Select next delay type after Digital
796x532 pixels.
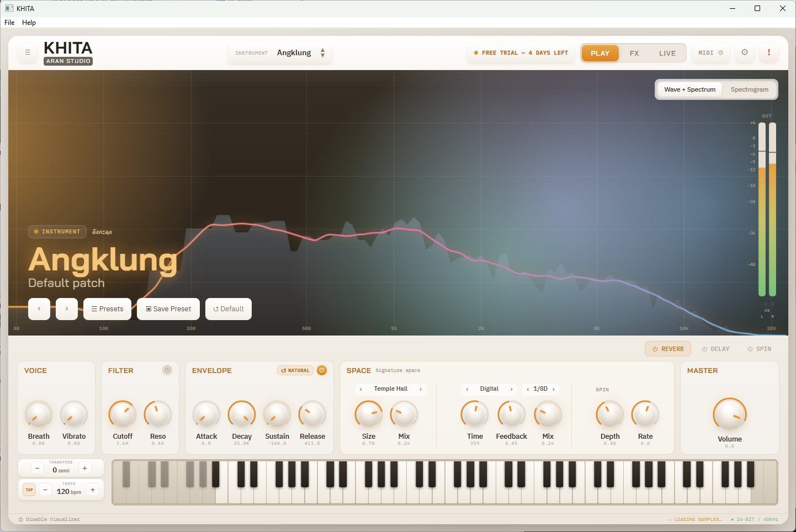click(512, 389)
